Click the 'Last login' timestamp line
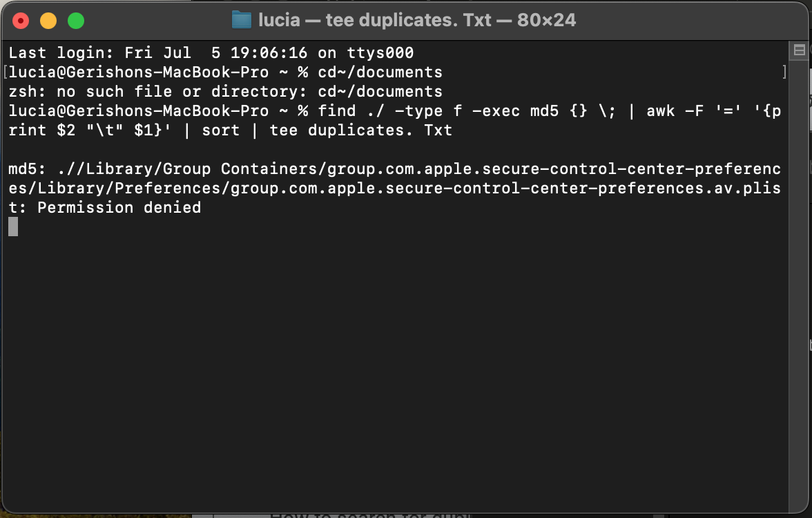The width and height of the screenshot is (812, 518). coord(207,52)
